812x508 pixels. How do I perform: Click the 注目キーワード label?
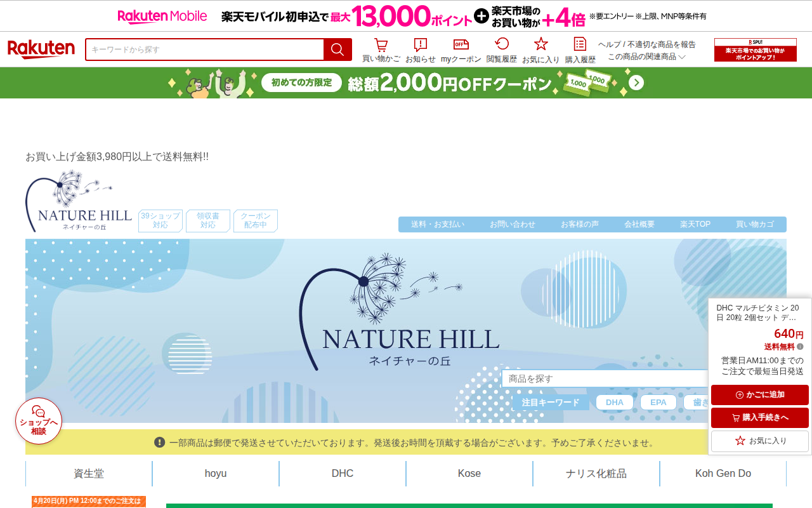tap(551, 403)
